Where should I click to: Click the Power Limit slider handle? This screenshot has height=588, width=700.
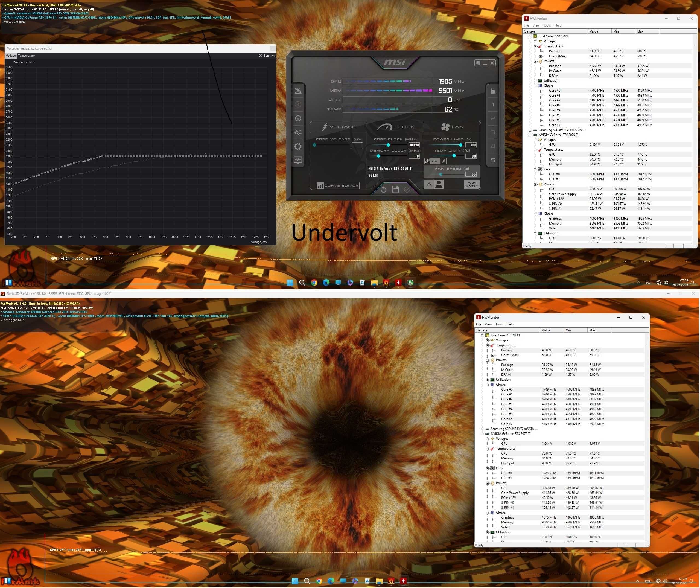click(461, 145)
